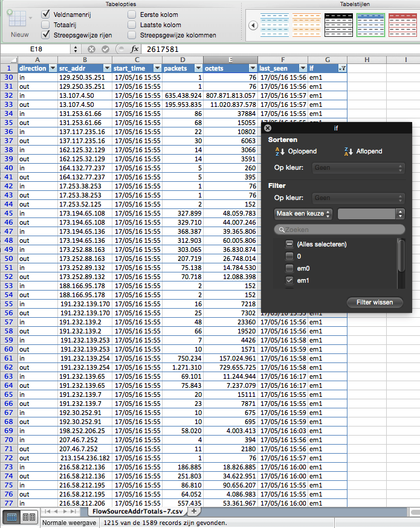This screenshot has width=420, height=528.
Task: Click the Zoeken search field
Action: (339, 230)
